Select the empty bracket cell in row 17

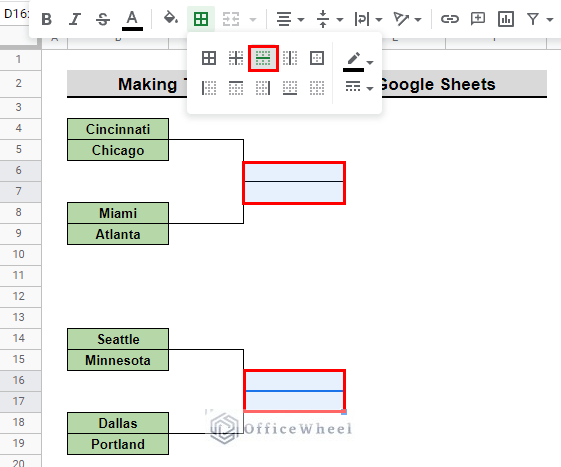tap(294, 400)
